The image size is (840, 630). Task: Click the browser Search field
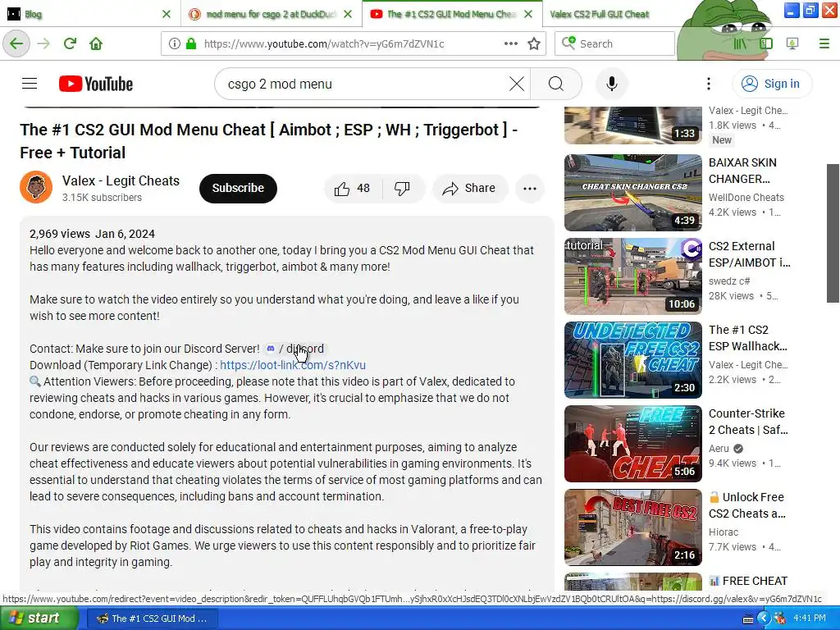(615, 43)
